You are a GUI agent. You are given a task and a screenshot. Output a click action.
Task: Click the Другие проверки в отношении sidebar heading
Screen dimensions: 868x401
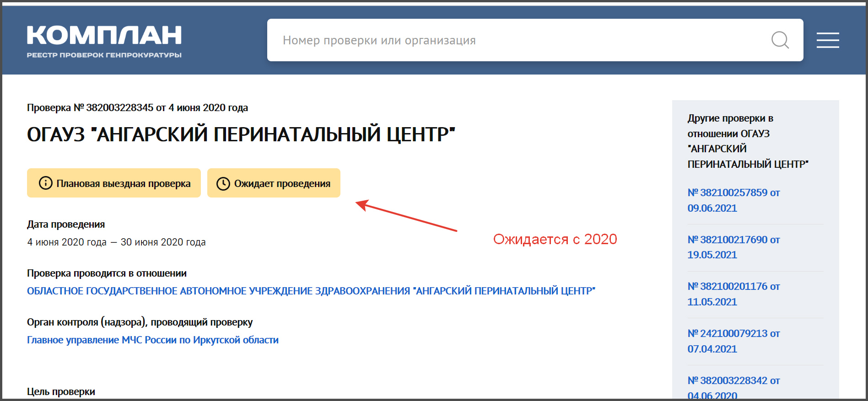(748, 141)
